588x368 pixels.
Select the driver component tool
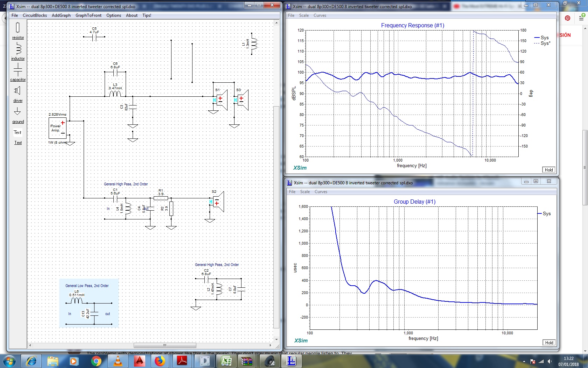tap(18, 94)
